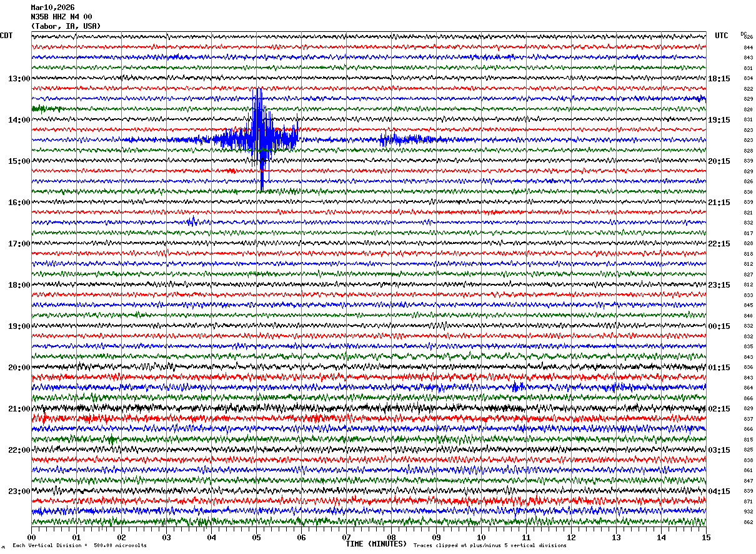Screen dimensions: 756x554
Task: Click the CDT timezone label
Action: (6, 36)
